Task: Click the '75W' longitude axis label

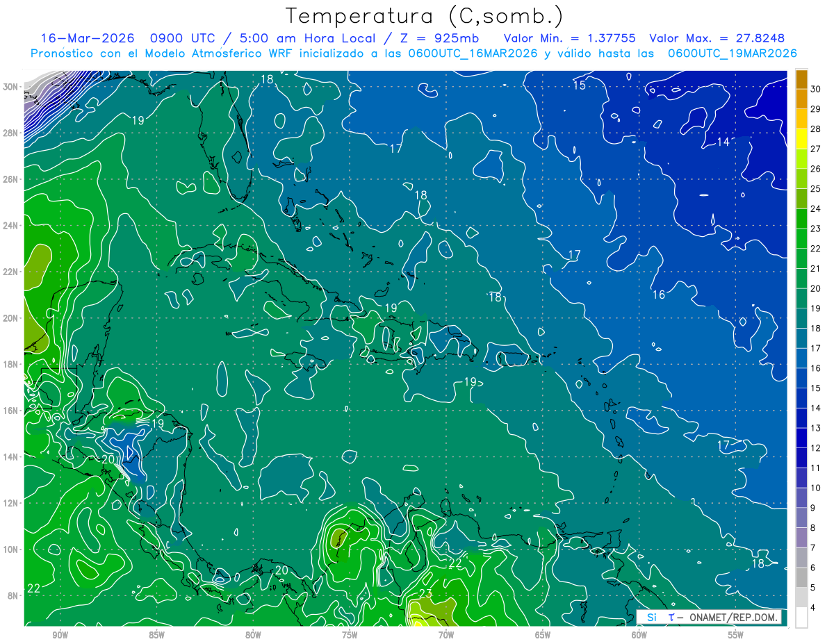Action: (350, 635)
